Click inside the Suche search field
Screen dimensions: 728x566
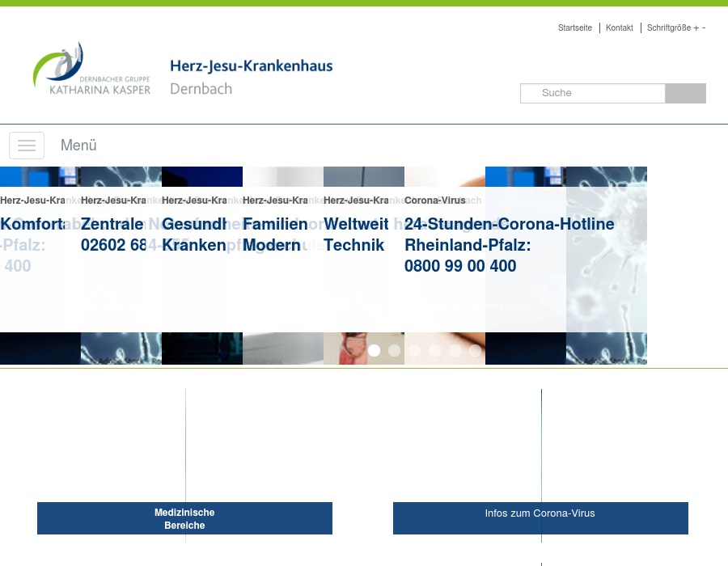[x=593, y=93]
